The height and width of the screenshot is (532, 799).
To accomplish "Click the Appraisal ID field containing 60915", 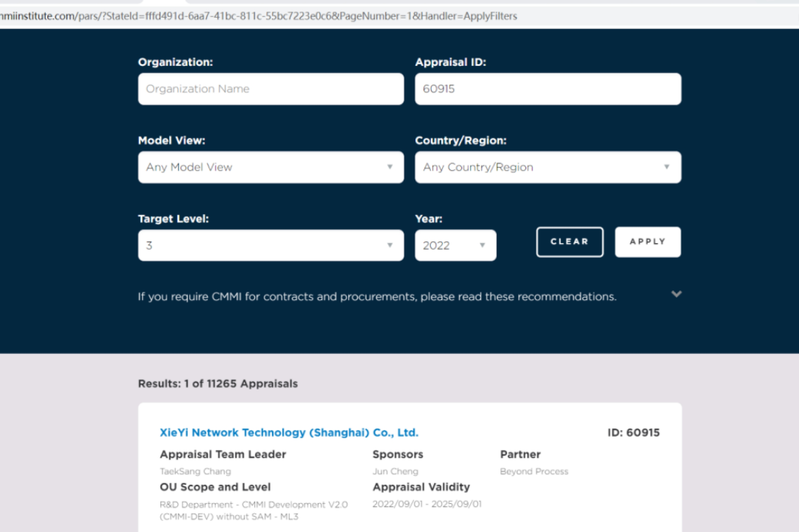I will pyautogui.click(x=548, y=89).
